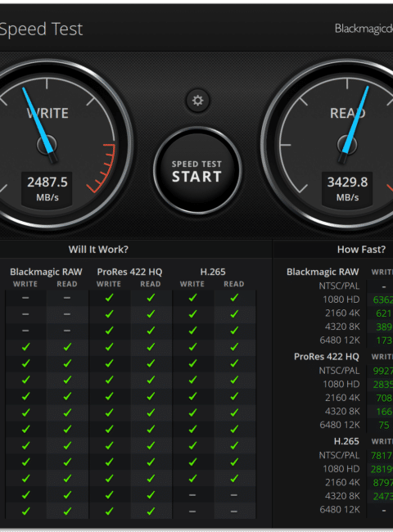Viewport: 393px width, 532px height.
Task: Click the last-row H.265 READ dash
Action: [234, 512]
